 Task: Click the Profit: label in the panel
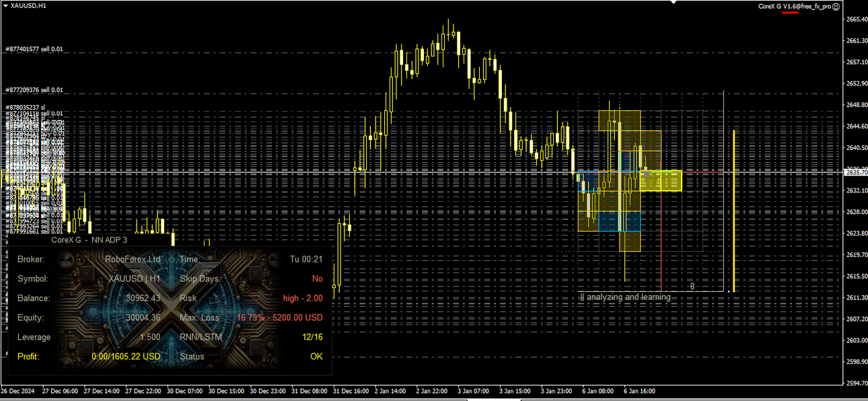pos(28,357)
